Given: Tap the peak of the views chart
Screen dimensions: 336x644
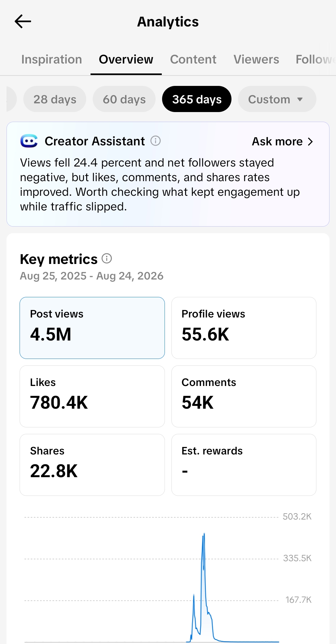Looking at the screenshot, I should tap(204, 534).
